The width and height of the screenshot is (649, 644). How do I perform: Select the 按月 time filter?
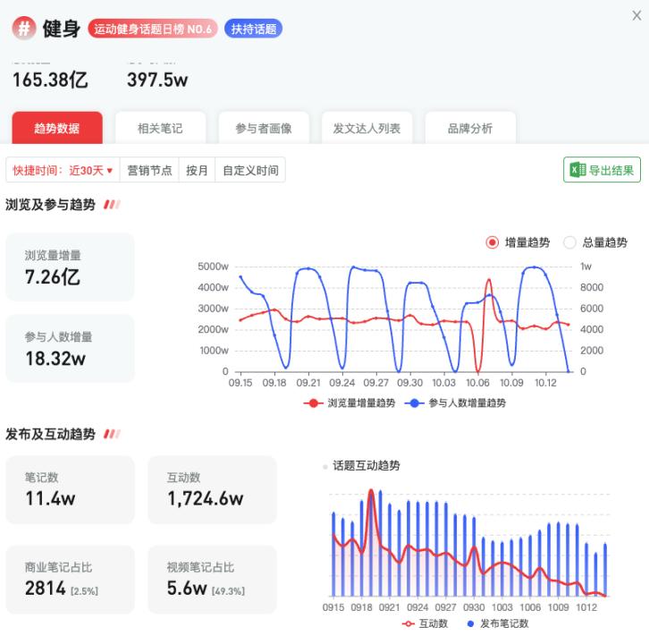(x=197, y=170)
